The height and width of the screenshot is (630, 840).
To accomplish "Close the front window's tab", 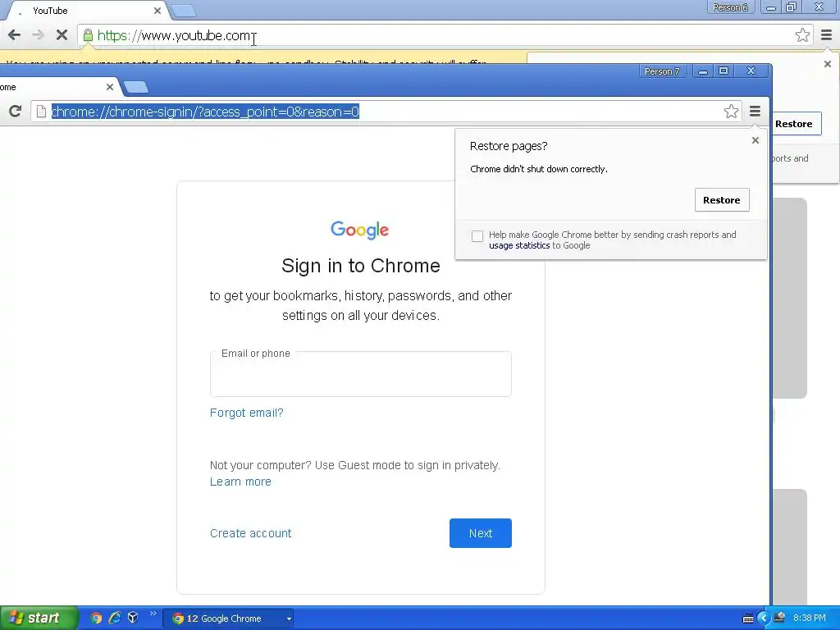I will (110, 87).
